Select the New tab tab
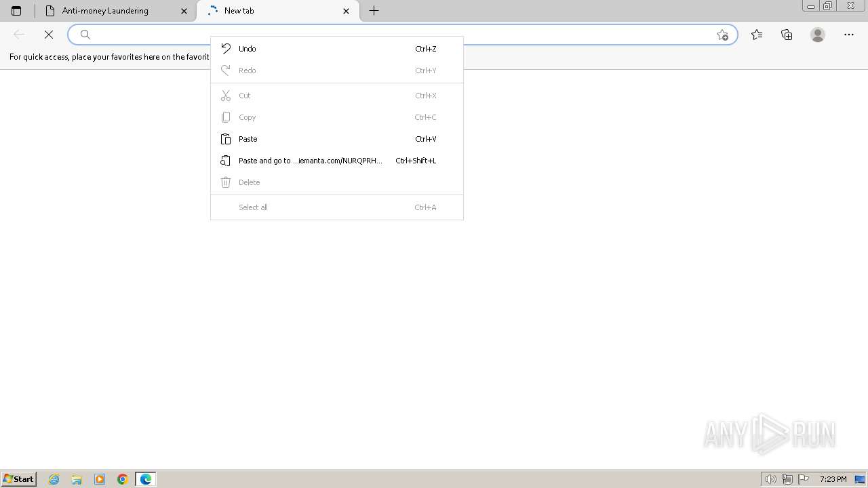Image resolution: width=868 pixels, height=488 pixels. click(278, 11)
